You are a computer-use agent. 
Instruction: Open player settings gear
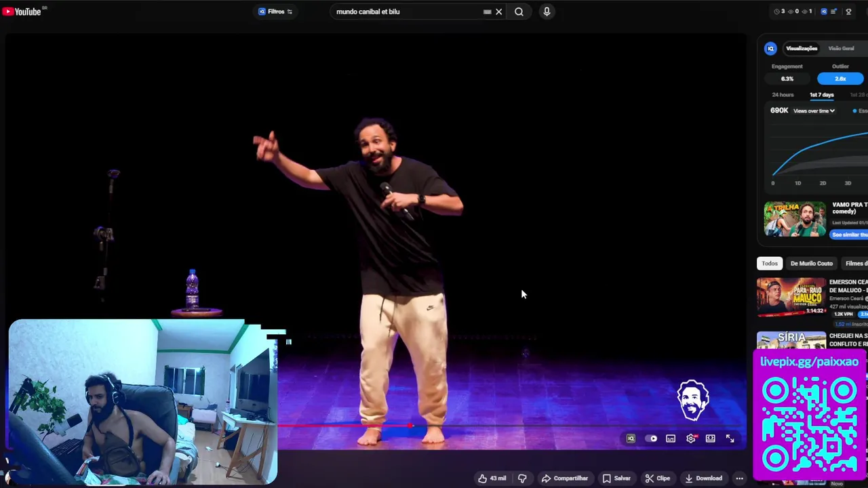click(690, 439)
